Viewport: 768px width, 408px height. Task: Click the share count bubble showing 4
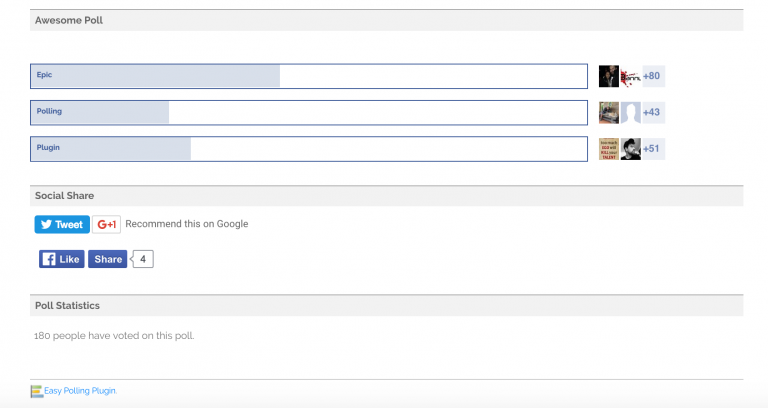click(143, 259)
